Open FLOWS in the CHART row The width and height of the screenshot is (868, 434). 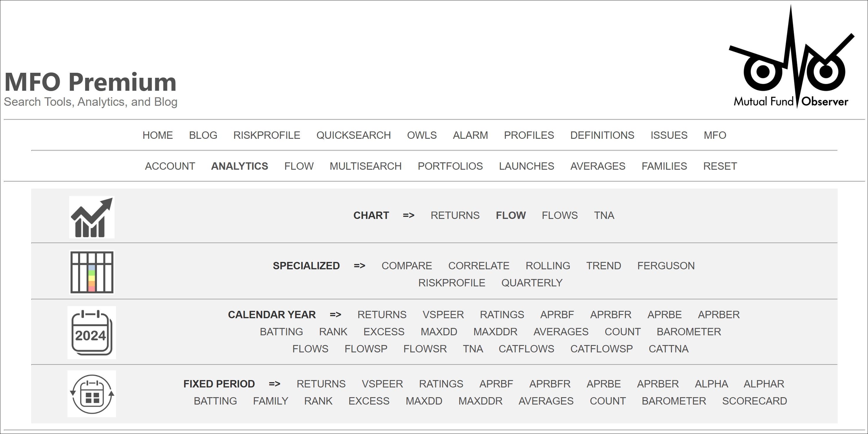560,215
